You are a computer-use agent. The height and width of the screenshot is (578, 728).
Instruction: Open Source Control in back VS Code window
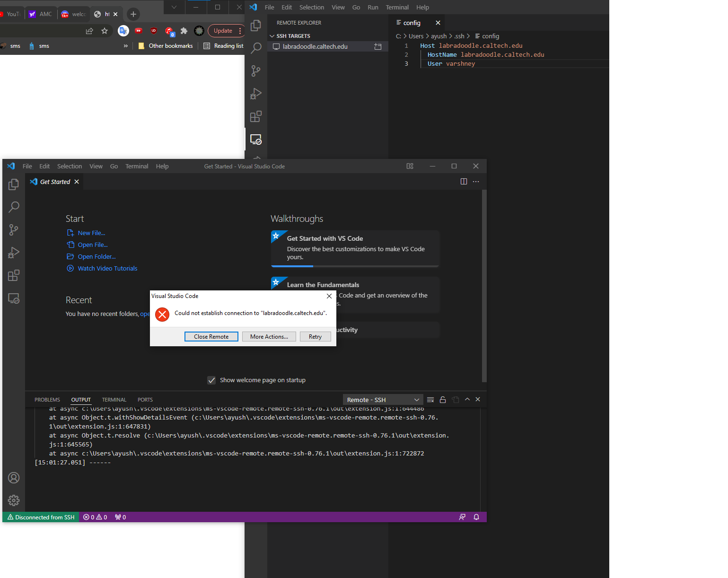coord(256,71)
